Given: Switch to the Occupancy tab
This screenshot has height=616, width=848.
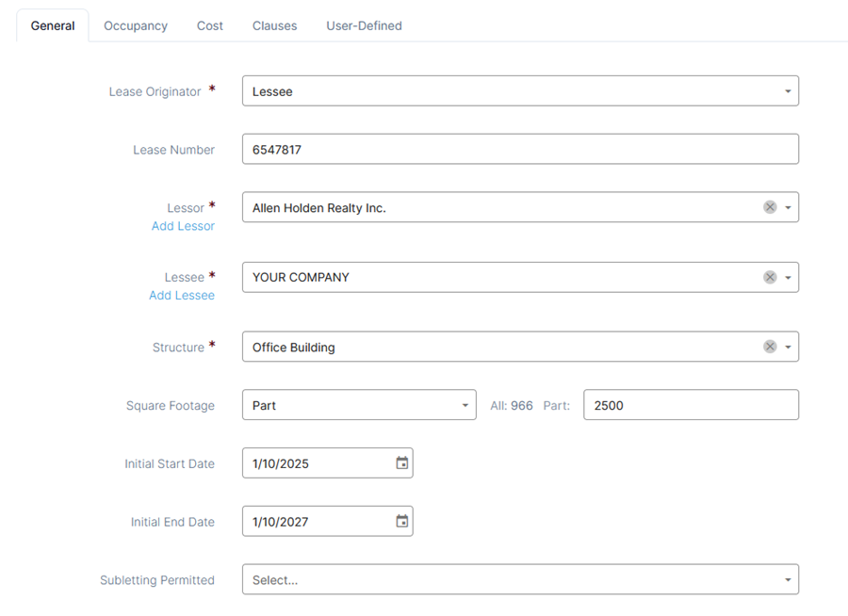Looking at the screenshot, I should 136,26.
